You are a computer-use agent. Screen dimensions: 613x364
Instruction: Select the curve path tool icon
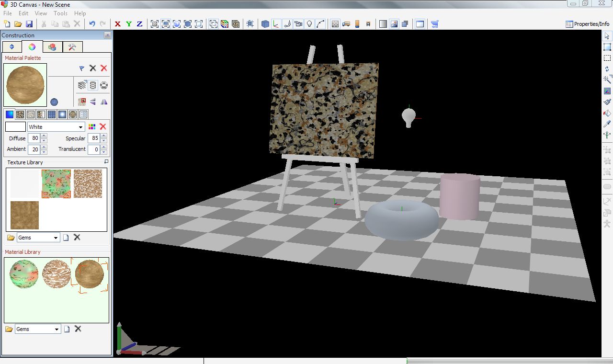(320, 24)
